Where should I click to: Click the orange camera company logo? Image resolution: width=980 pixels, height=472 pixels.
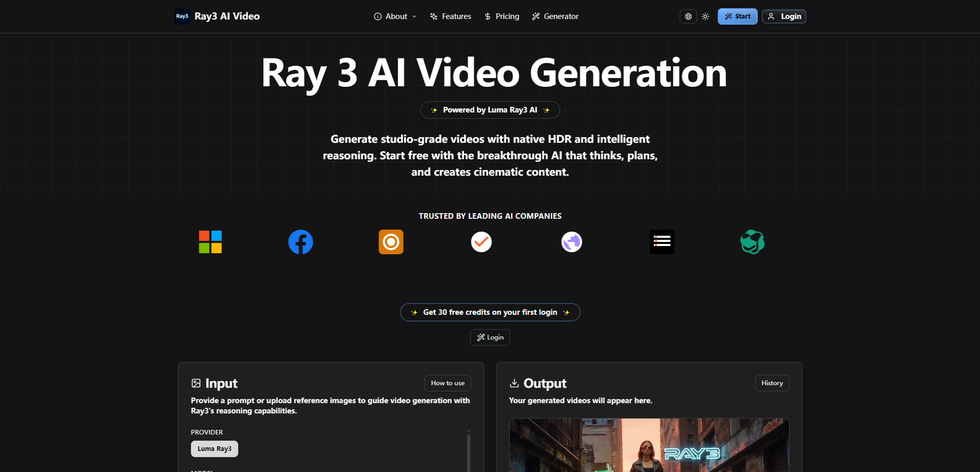pos(391,241)
